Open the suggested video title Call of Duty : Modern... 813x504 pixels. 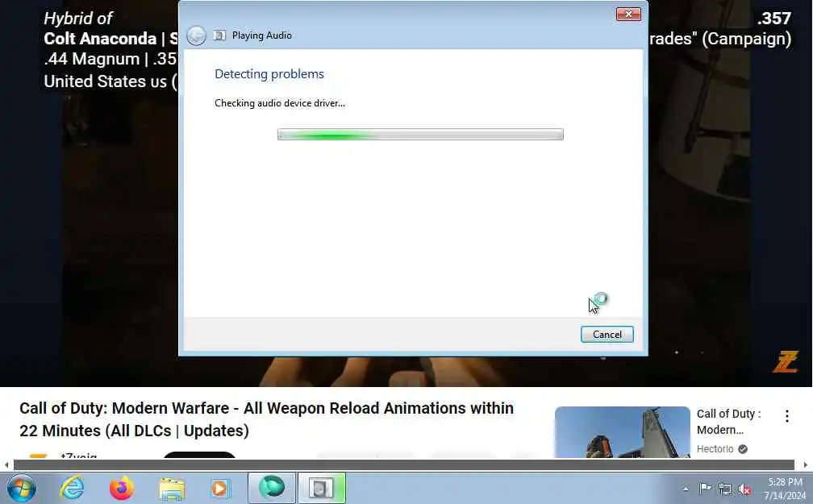(728, 422)
